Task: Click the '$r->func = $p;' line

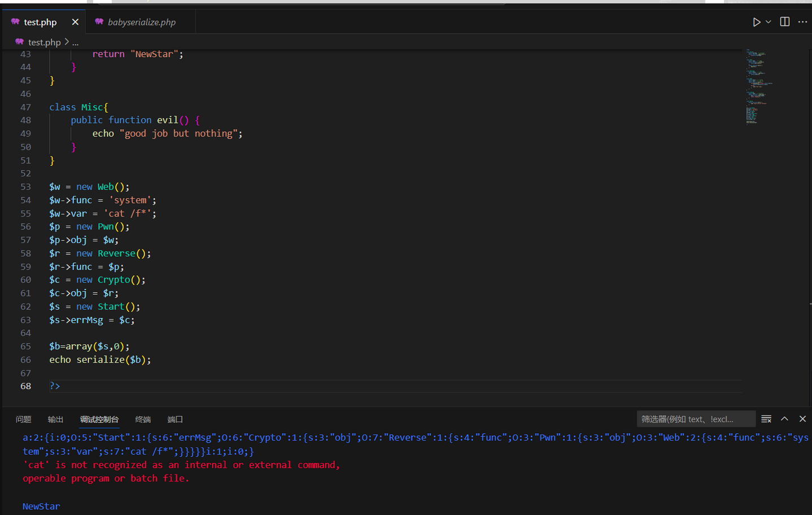Action: pyautogui.click(x=86, y=267)
